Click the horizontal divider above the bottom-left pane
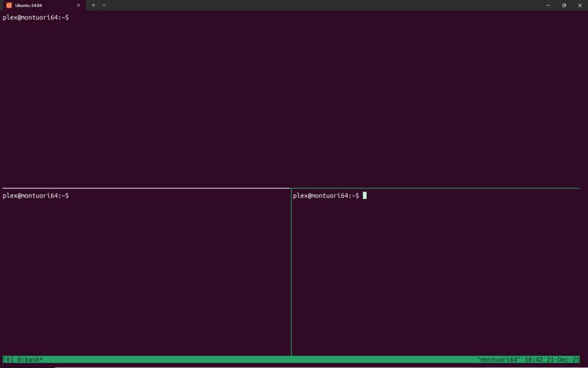 (144, 188)
